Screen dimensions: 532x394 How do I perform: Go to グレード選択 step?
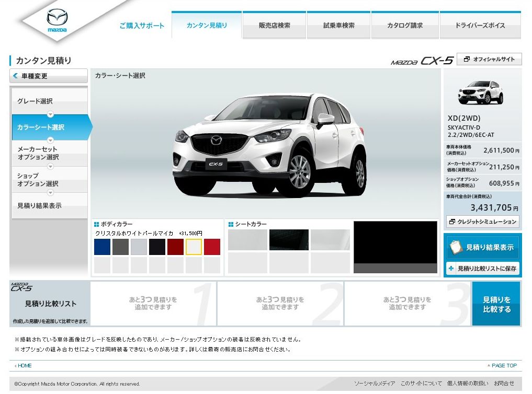tap(50, 101)
